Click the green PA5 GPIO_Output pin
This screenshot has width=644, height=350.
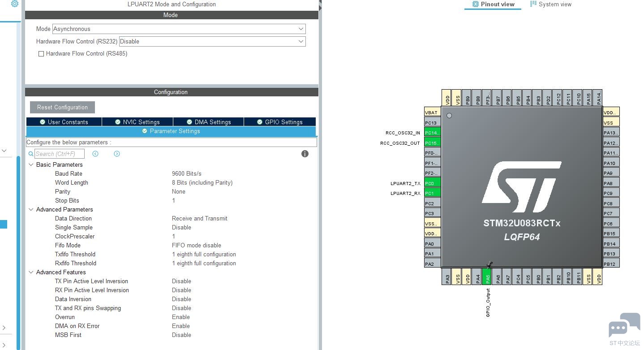(488, 276)
